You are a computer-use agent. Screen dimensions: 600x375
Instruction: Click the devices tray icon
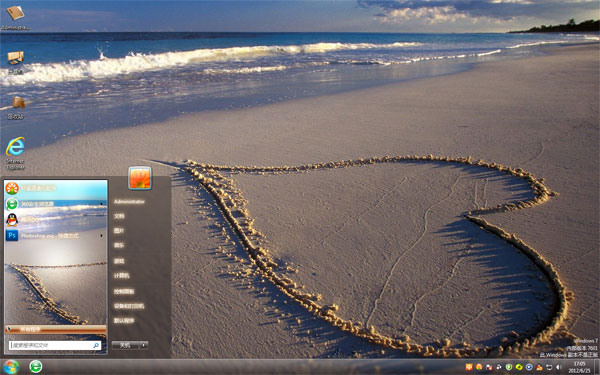tap(499, 367)
